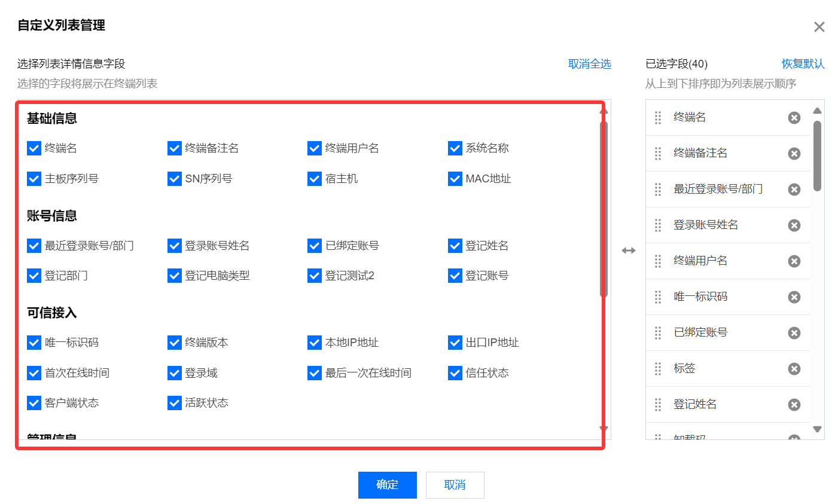The width and height of the screenshot is (835, 504).
Task: Remove 终端名 from selected fields
Action: (794, 118)
